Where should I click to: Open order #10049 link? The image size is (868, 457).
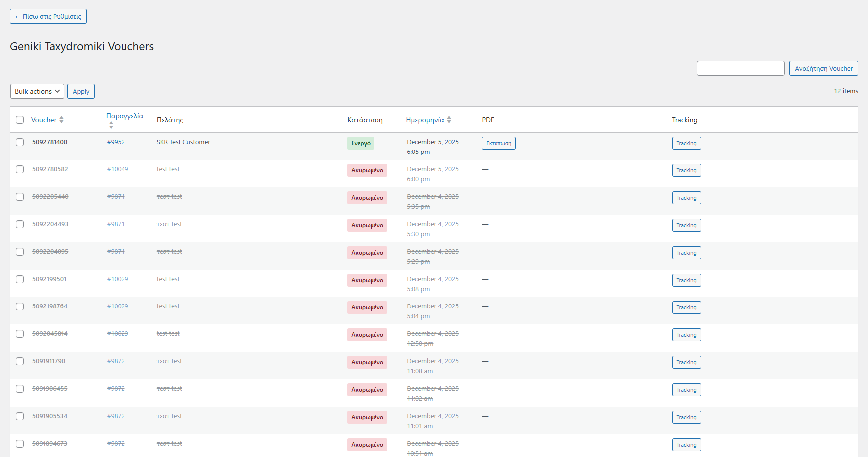[x=118, y=169]
